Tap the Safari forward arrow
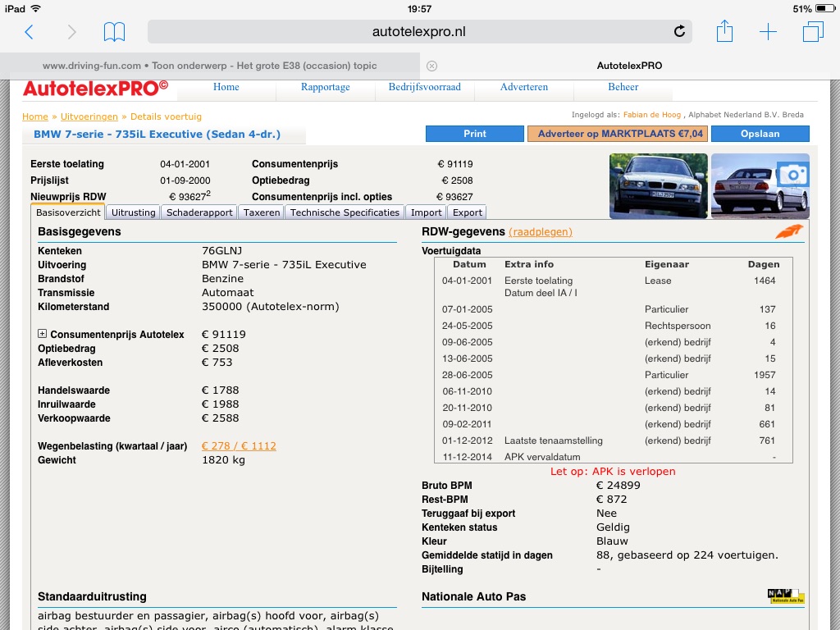Viewport: 840px width, 630px height. pos(72,32)
